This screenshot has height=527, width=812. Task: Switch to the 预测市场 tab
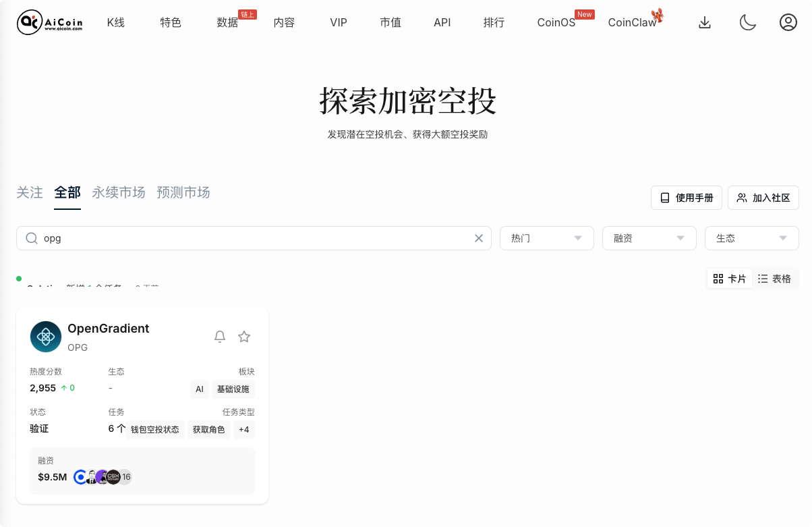click(x=183, y=192)
